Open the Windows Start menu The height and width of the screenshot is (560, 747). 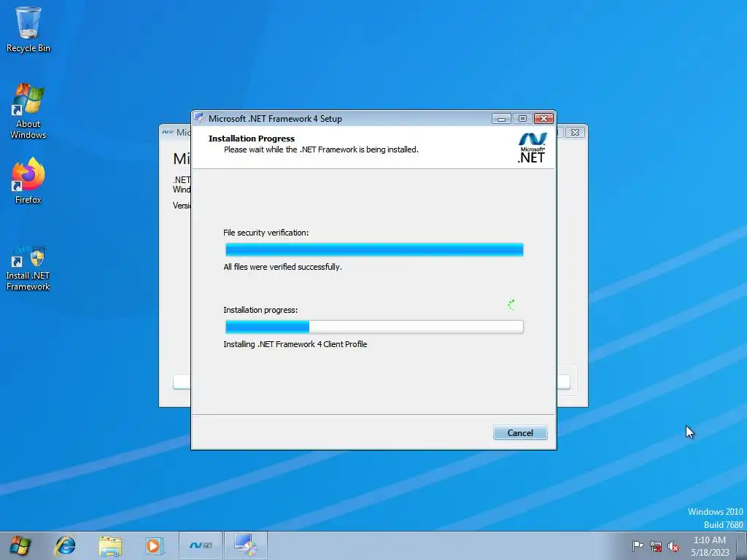[x=20, y=545]
